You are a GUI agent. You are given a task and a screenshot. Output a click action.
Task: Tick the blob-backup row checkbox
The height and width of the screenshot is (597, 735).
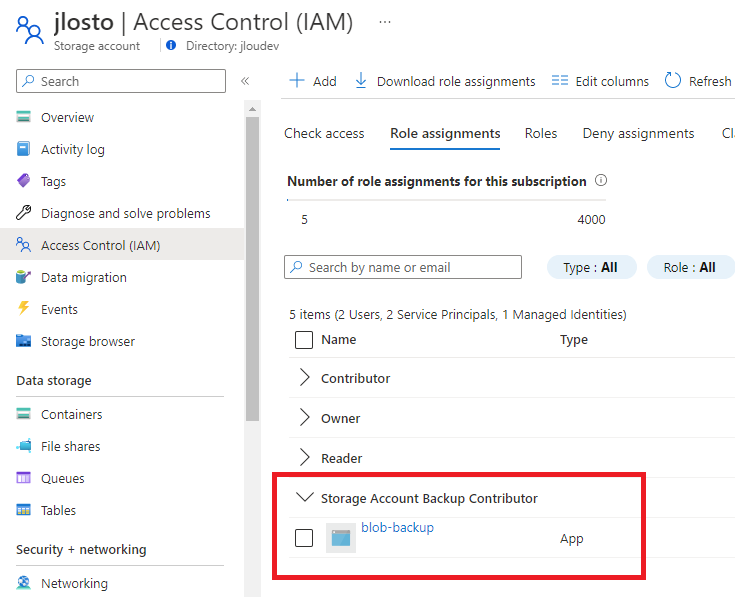[x=304, y=538]
